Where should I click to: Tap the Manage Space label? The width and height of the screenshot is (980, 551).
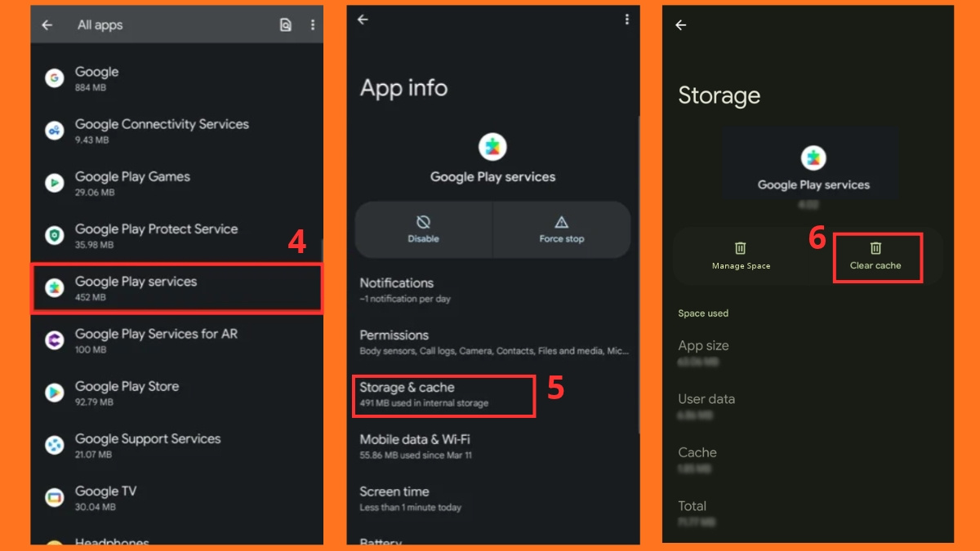[x=741, y=266]
